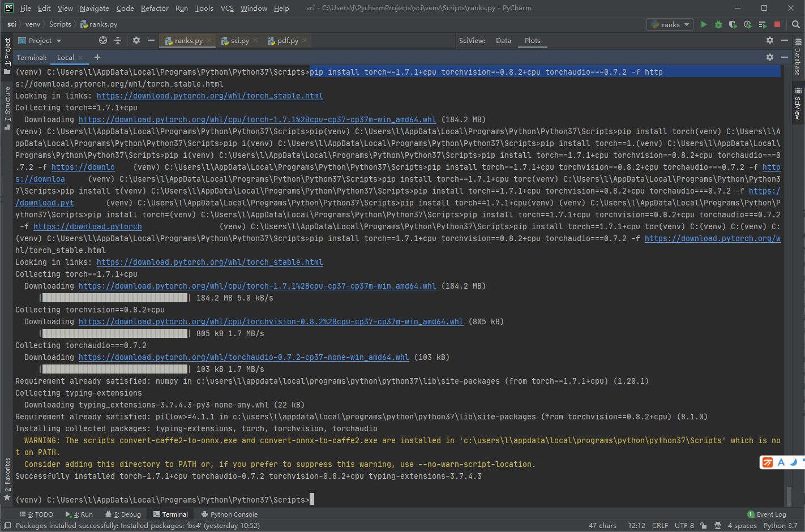The width and height of the screenshot is (805, 532).
Task: Run the ranks configuration with green play button
Action: 704,24
